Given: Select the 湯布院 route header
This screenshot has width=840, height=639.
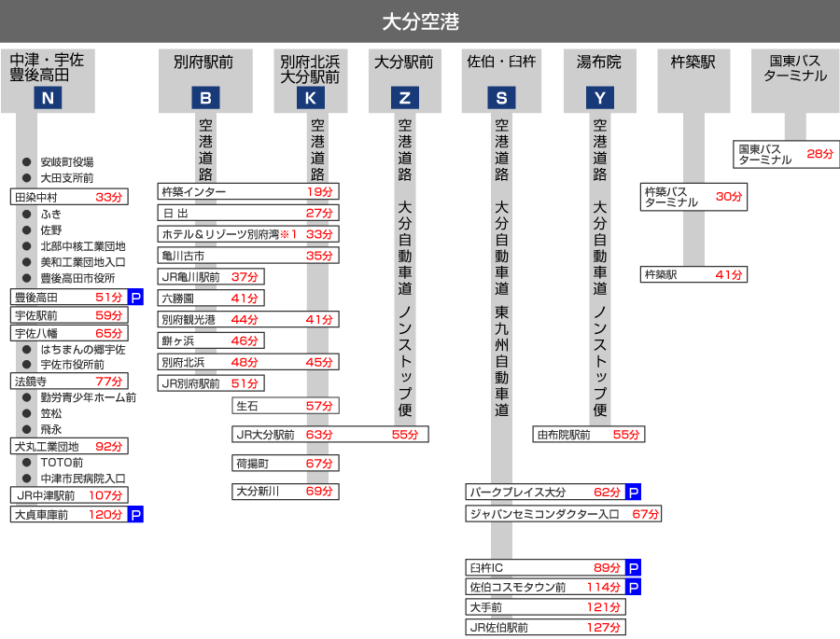Looking at the screenshot, I should click(600, 81).
